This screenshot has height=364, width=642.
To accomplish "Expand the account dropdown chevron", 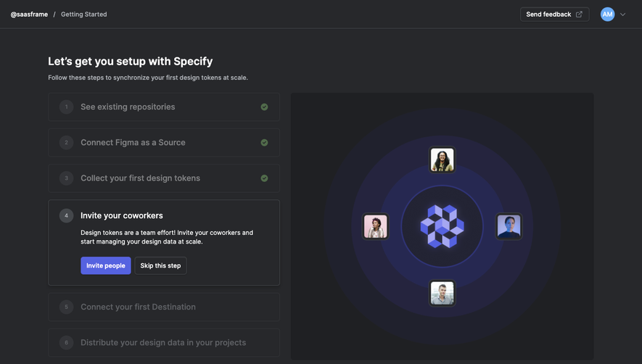I will click(x=622, y=15).
